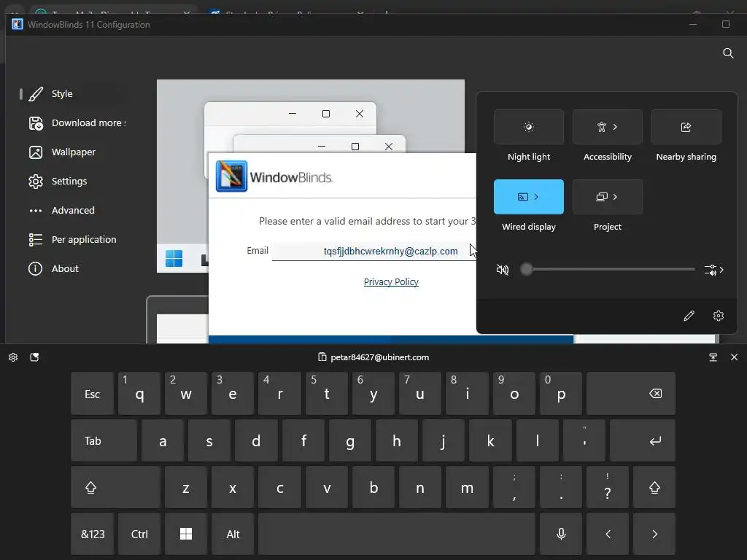Tap the Return key on keyboard
Viewport: 747px width, 560px height.
[642, 441]
